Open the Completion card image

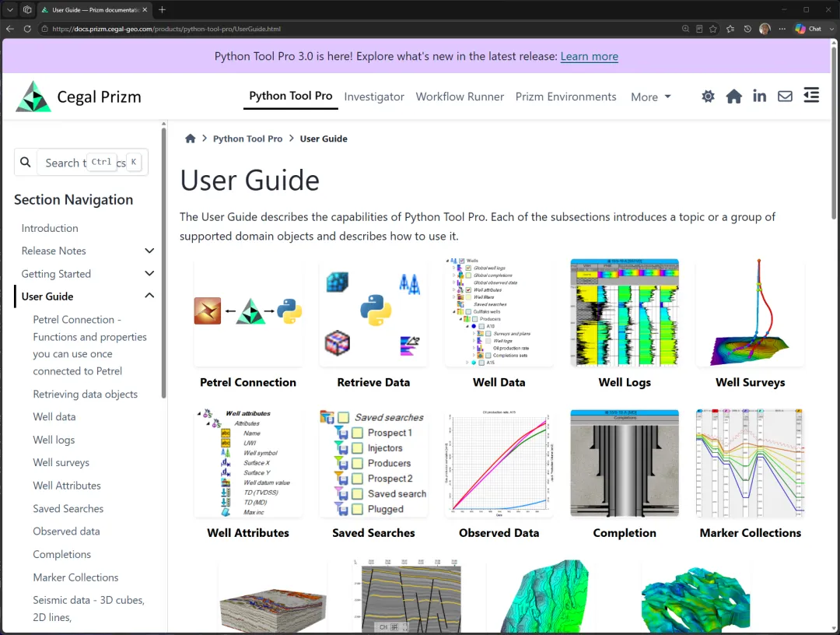625,463
